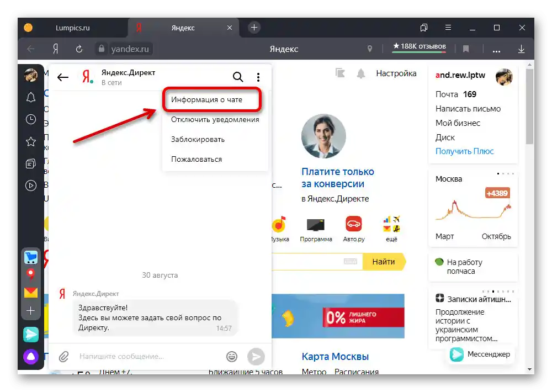Show site info via the lock icon
This screenshot has width=552, height=392.
(x=102, y=49)
